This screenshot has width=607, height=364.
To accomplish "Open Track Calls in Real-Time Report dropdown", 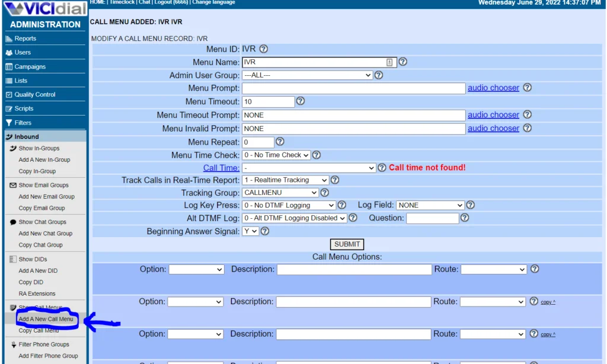I will pos(285,180).
